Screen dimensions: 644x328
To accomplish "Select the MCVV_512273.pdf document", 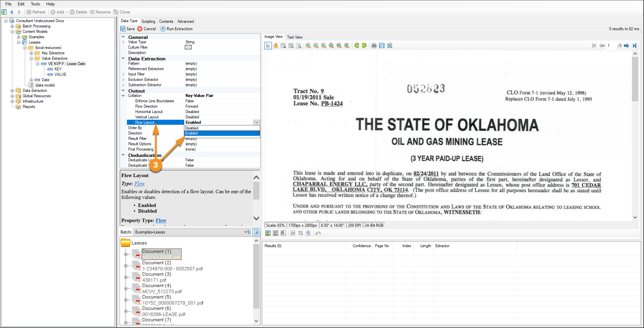I will pos(162,291).
